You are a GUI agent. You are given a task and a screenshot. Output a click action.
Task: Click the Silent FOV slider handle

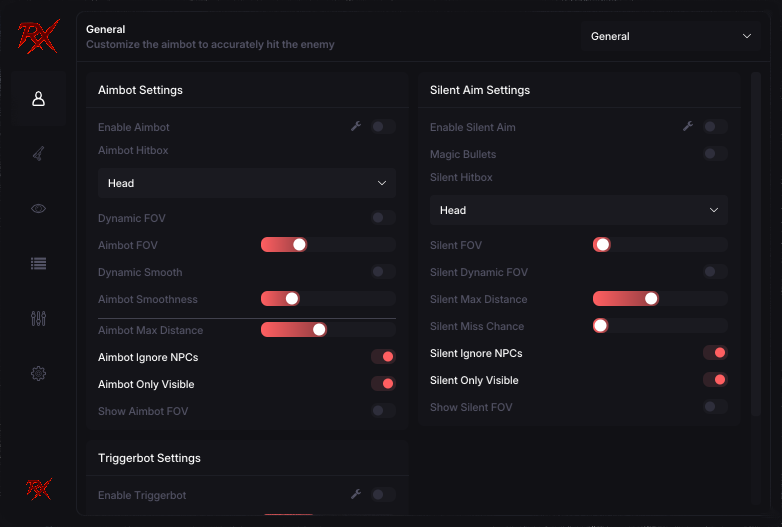point(602,244)
